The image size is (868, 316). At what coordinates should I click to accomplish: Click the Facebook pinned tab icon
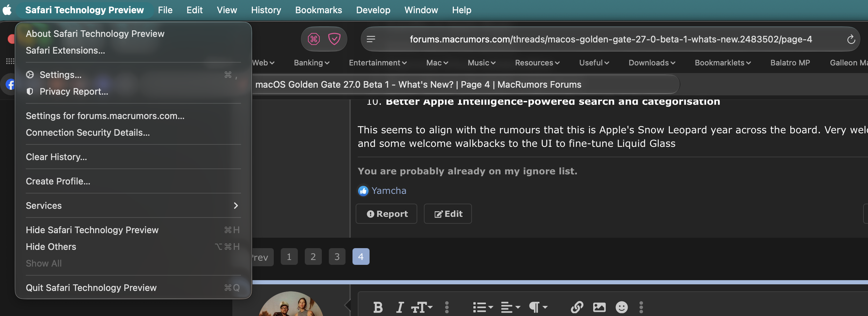tap(11, 84)
